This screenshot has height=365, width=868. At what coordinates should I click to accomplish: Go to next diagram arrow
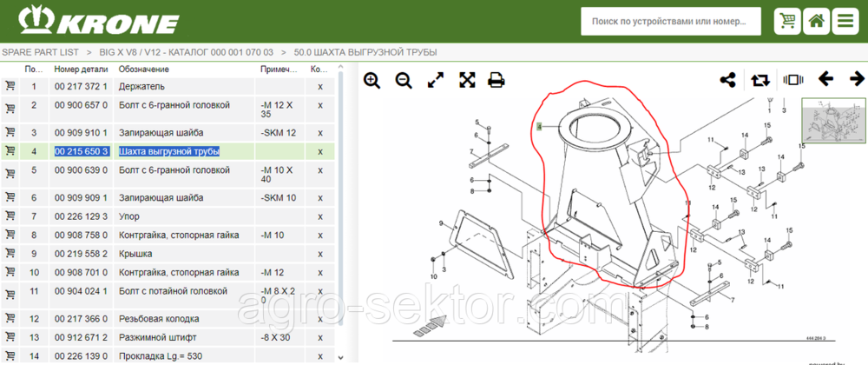click(x=857, y=79)
